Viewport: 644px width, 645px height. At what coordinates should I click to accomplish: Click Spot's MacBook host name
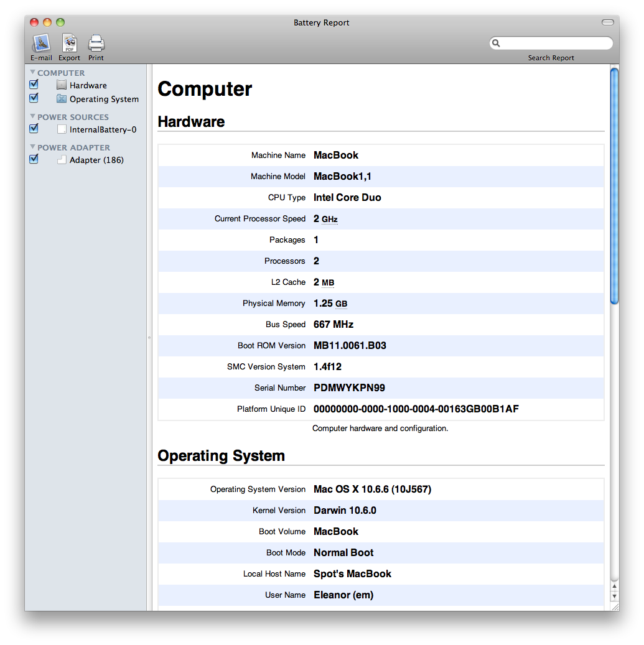[352, 574]
